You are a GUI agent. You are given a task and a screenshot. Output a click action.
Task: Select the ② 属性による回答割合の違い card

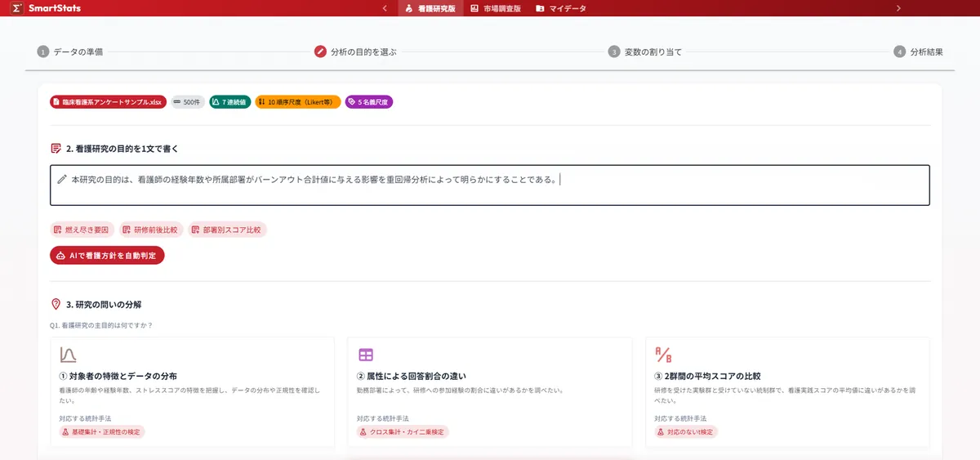tap(489, 392)
